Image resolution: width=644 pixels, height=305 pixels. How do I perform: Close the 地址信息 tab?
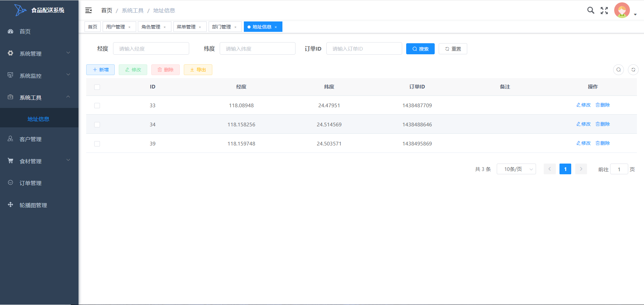(276, 27)
